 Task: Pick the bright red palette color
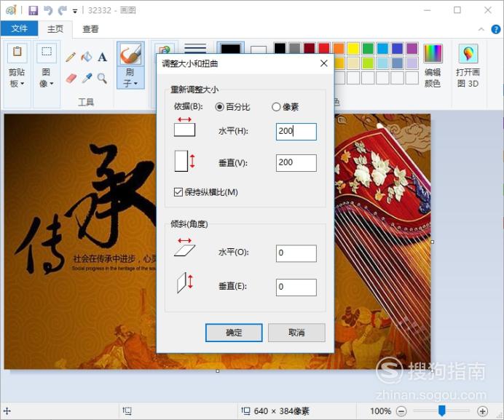pyautogui.click(x=324, y=49)
